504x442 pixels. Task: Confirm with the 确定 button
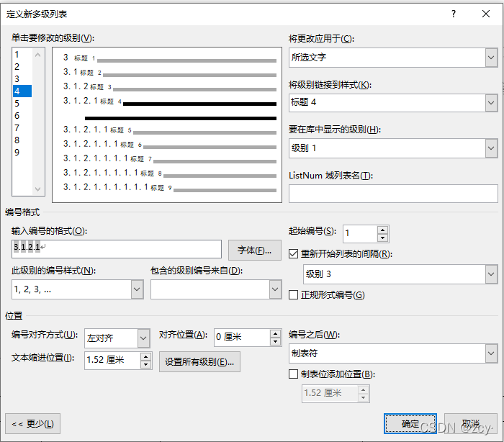410,424
